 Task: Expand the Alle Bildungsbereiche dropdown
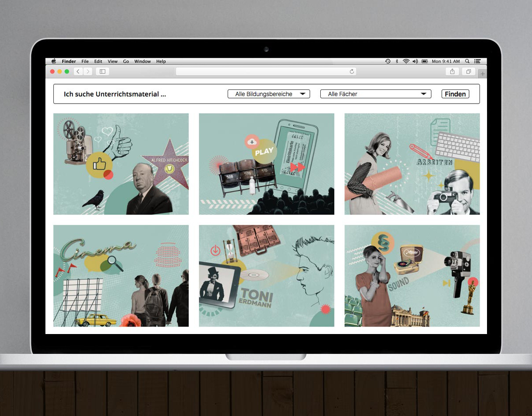[269, 94]
